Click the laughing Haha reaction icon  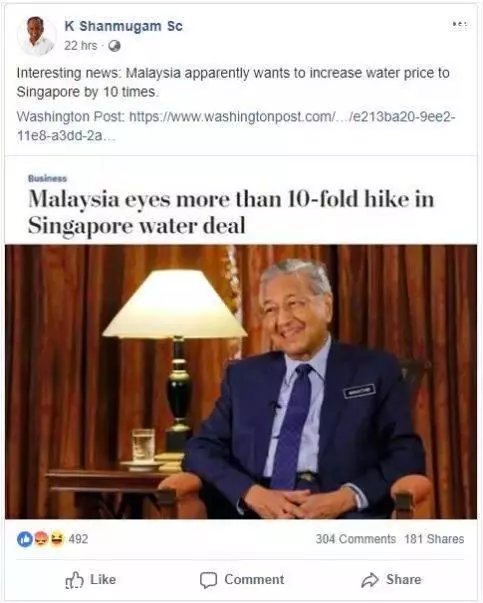pos(56,539)
